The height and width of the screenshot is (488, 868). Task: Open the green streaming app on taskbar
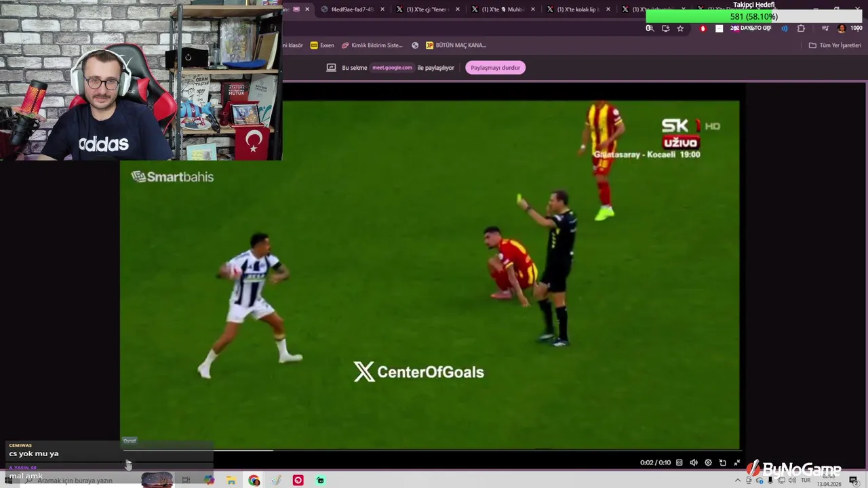click(x=321, y=481)
